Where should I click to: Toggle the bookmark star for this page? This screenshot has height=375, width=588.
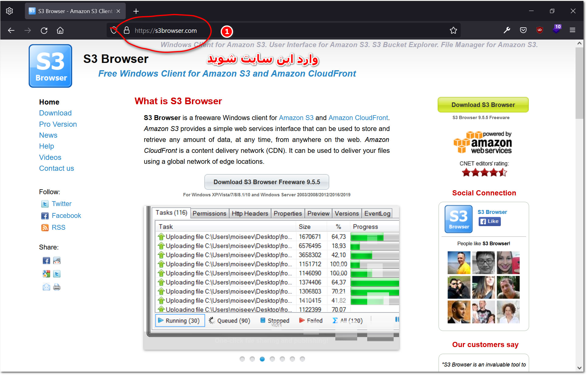click(x=453, y=30)
